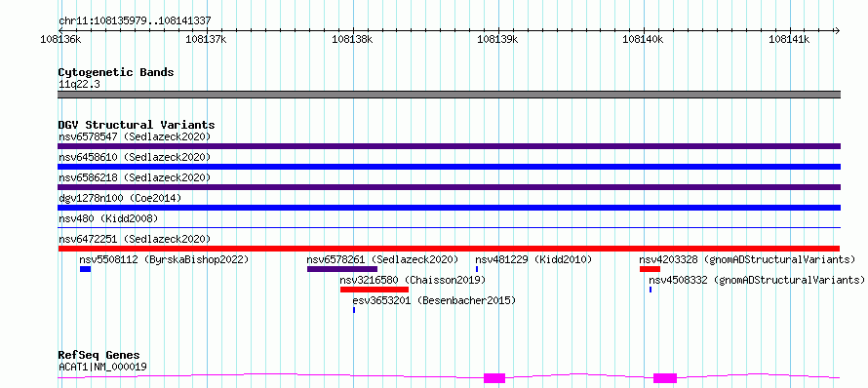Select the tiny blue esv3653201 marker
The height and width of the screenshot is (388, 868).
coord(354,310)
